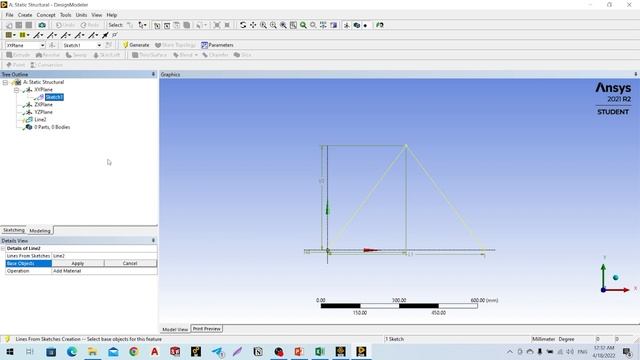Toggle point selection filter icon
Viewport: 640px width, 360px height.
point(157,25)
